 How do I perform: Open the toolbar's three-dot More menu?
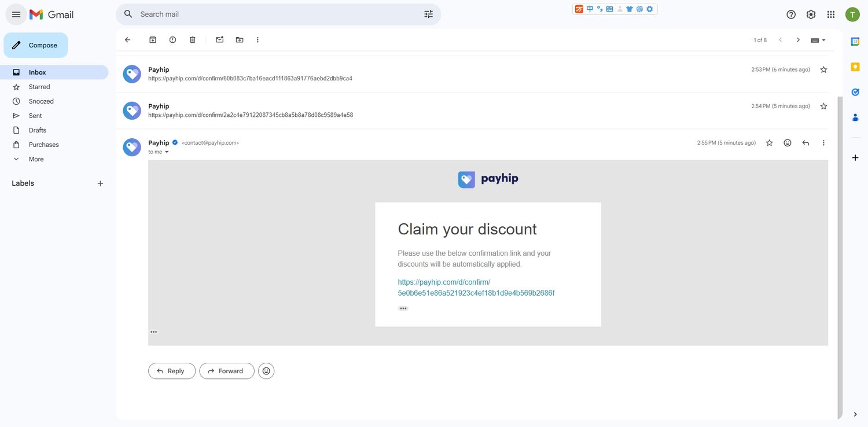click(x=258, y=40)
